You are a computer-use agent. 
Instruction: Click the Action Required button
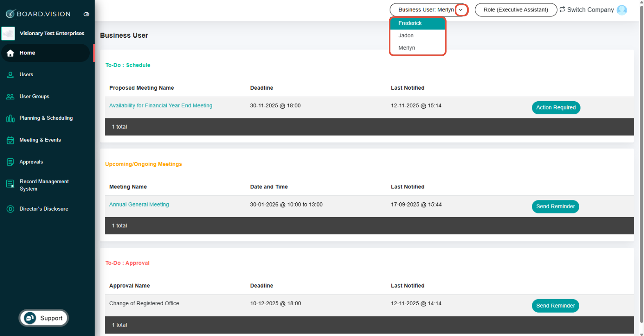[556, 108]
